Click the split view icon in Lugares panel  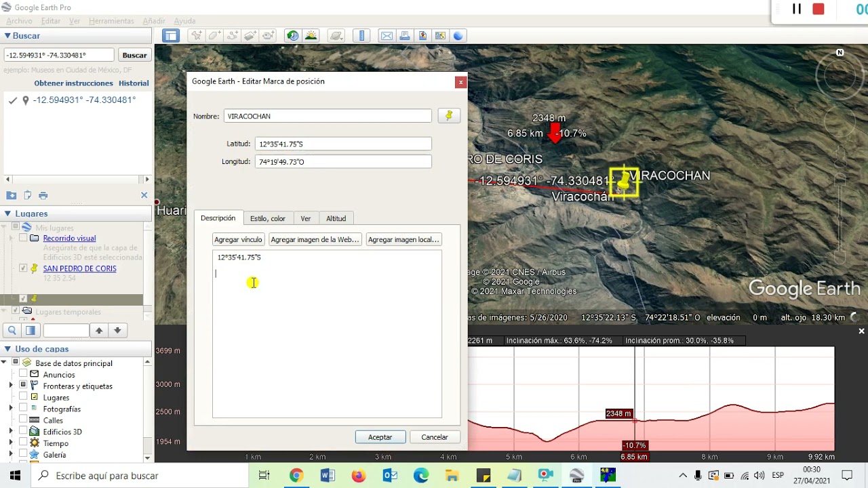click(31, 331)
